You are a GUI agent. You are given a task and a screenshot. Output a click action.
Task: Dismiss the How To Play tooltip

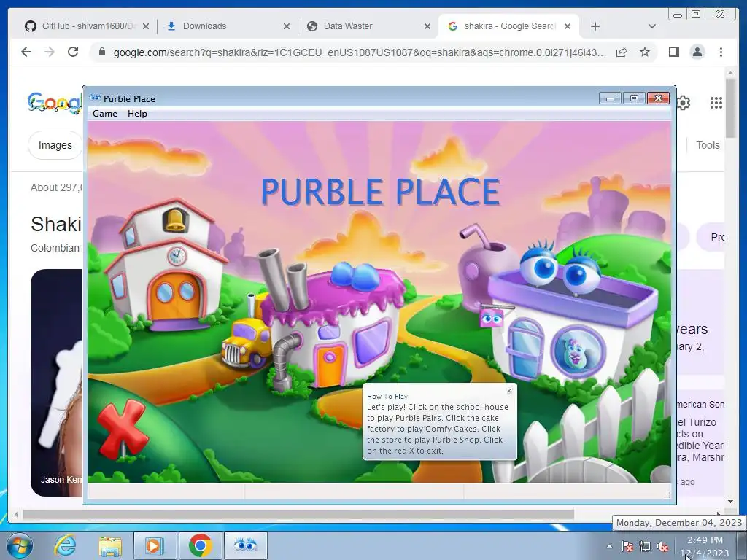click(509, 391)
